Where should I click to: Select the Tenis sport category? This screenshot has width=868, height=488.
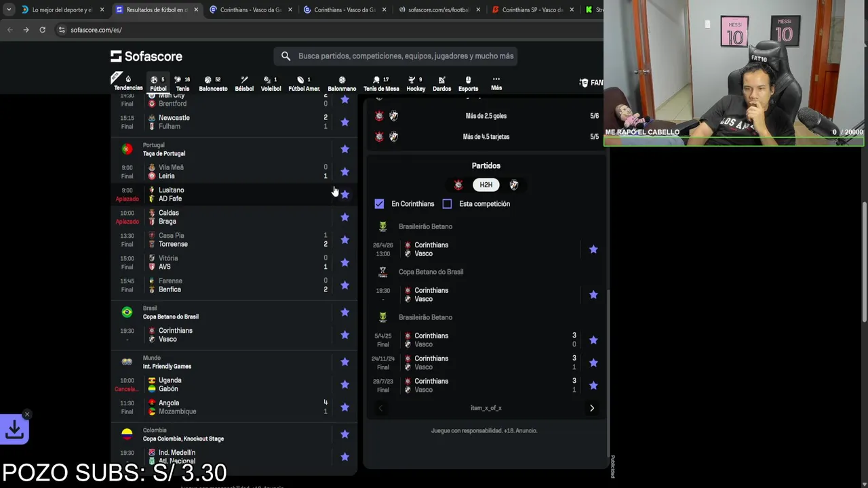[182, 83]
